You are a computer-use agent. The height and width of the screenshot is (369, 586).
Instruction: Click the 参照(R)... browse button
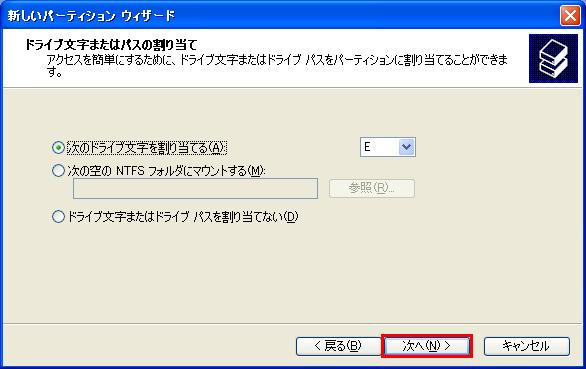coord(371,188)
